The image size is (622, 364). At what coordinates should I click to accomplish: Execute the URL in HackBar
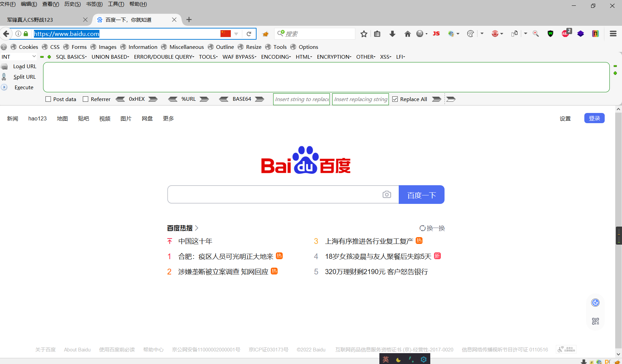pyautogui.click(x=24, y=87)
